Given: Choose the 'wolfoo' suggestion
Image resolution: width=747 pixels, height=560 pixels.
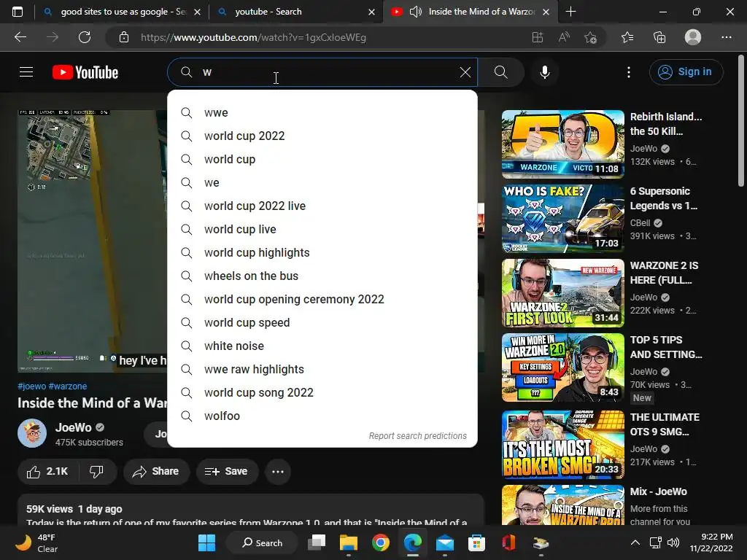Looking at the screenshot, I should [322, 416].
